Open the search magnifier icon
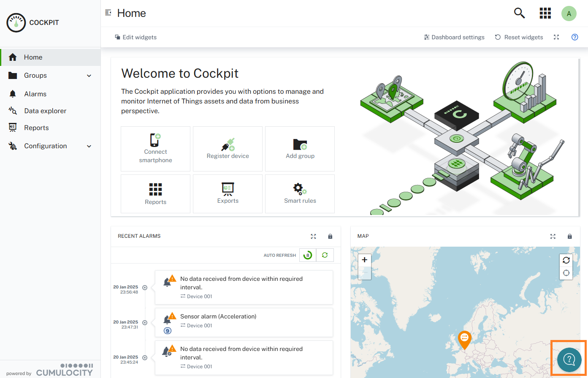 tap(519, 13)
